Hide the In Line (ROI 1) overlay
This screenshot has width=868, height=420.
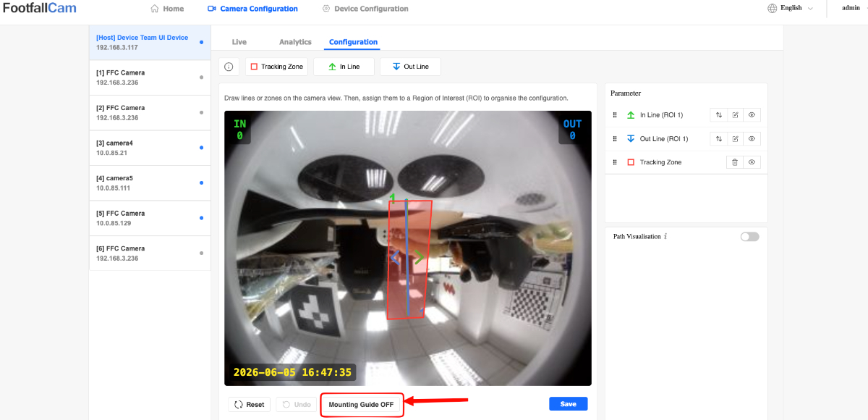tap(752, 114)
